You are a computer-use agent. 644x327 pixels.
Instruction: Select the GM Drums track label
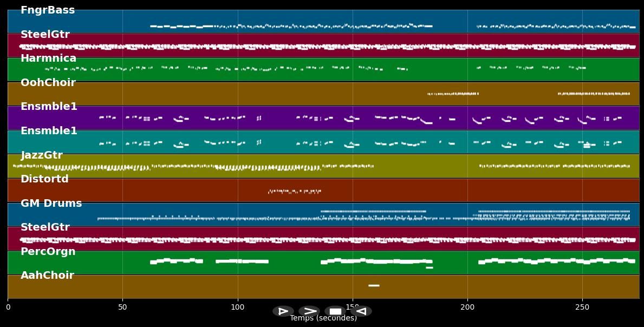(51, 204)
